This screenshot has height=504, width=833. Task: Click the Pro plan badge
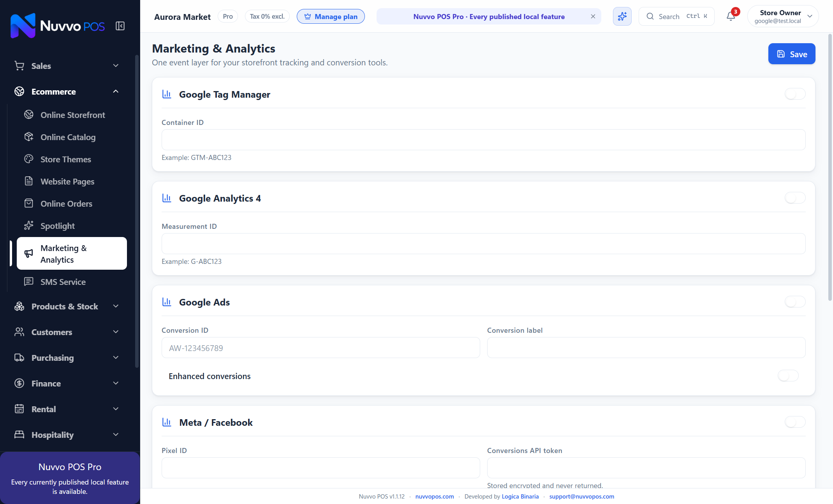[228, 16]
